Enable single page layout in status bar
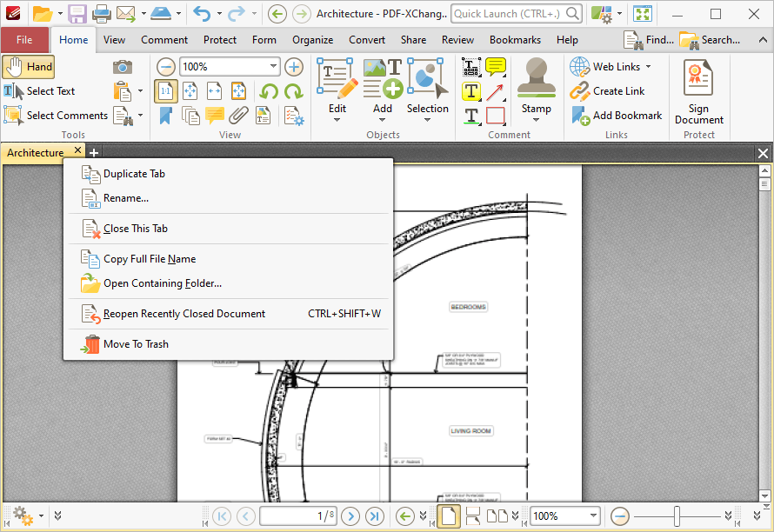 tap(449, 516)
